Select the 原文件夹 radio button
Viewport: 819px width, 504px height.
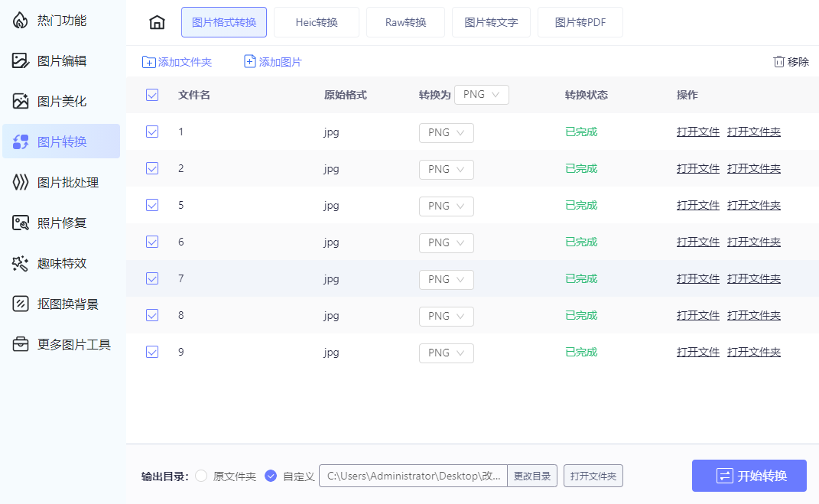pos(201,476)
